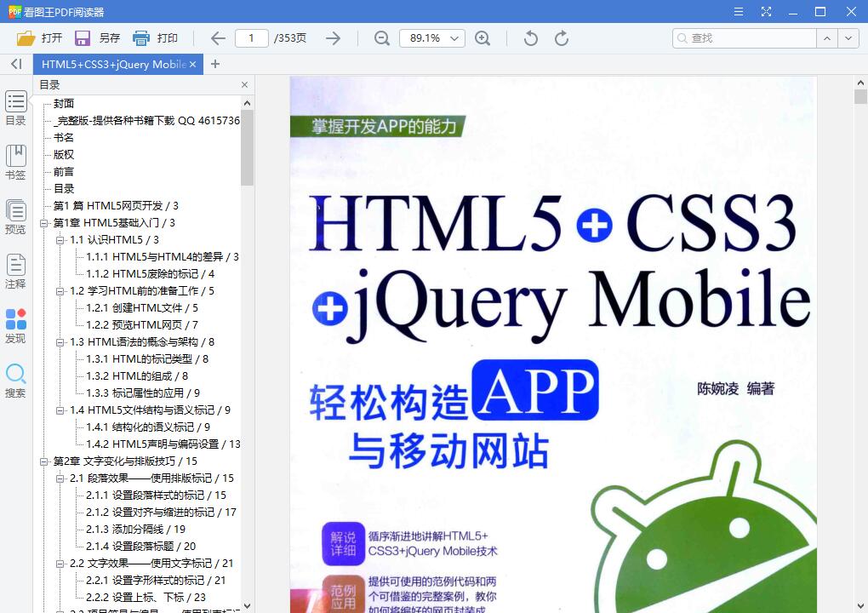868x613 pixels.
Task: Jump to 1.4.1 结构化的语义标记 / 9
Action: (x=148, y=427)
